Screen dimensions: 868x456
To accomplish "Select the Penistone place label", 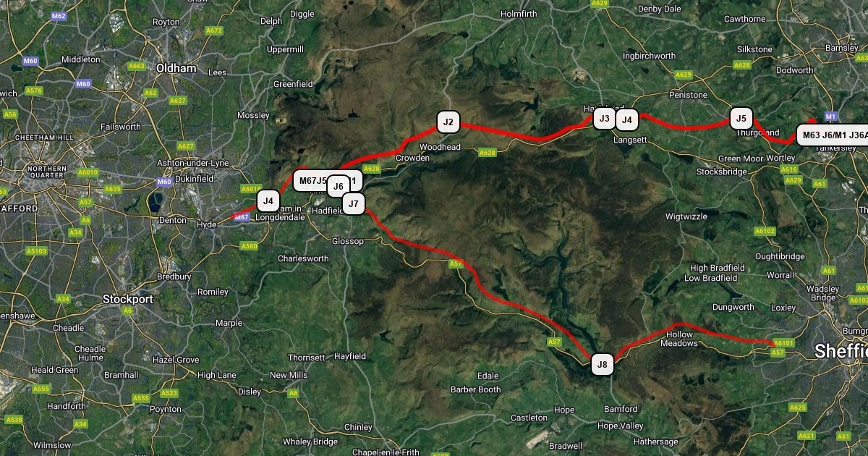I will point(689,95).
